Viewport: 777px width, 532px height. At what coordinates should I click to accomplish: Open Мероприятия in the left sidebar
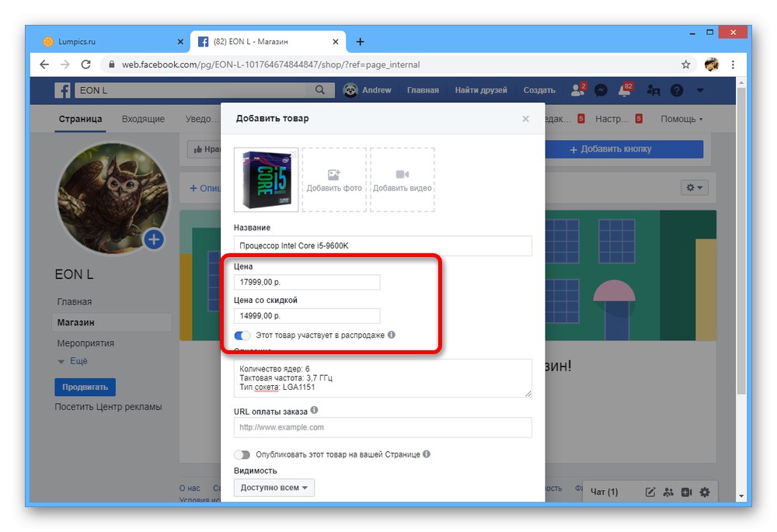coord(85,343)
